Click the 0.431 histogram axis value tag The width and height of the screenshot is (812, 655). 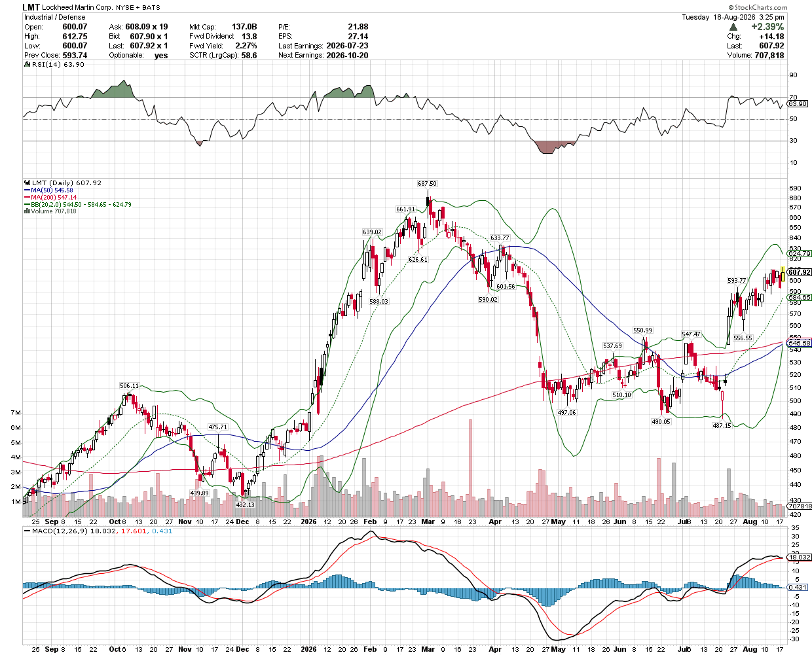(x=798, y=587)
